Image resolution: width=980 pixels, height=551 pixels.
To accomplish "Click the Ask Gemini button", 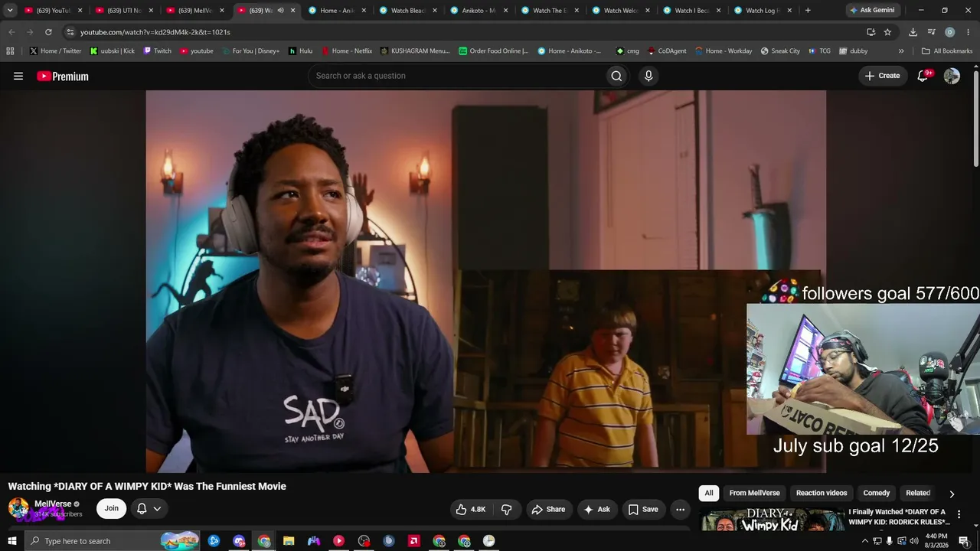I will (x=872, y=11).
